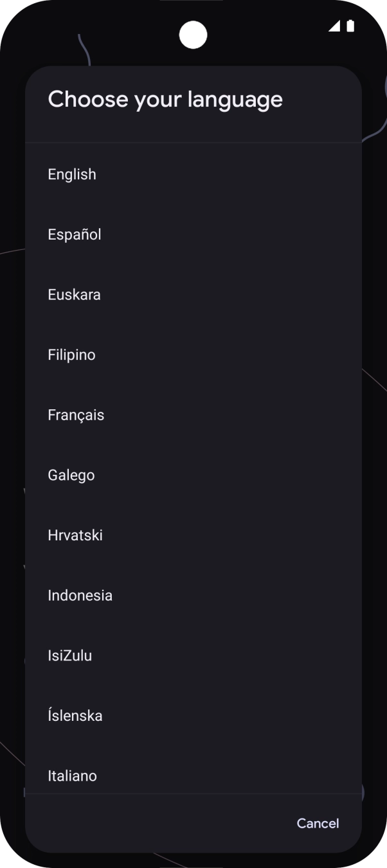Tap the front camera cutout
387x868 pixels.
pyautogui.click(x=193, y=34)
